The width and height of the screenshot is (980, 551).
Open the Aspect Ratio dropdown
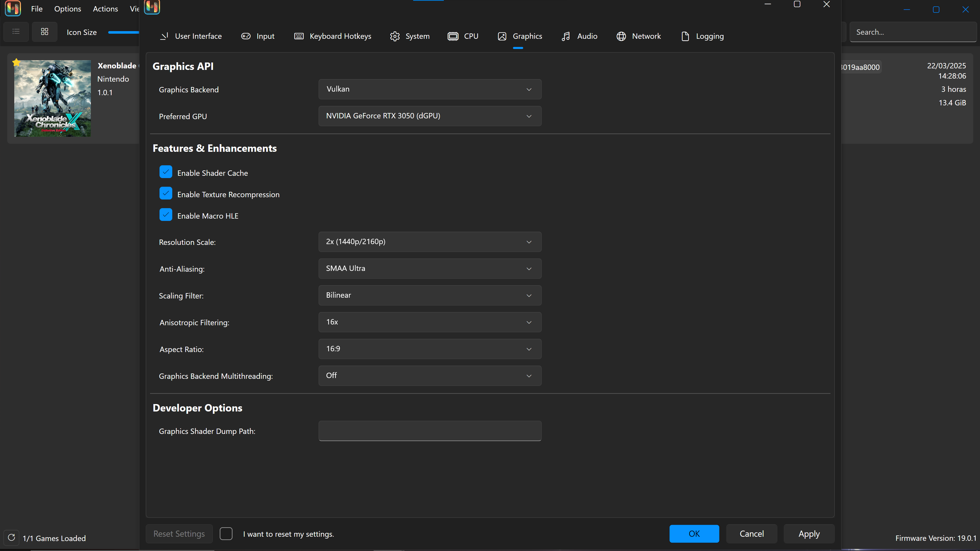430,349
